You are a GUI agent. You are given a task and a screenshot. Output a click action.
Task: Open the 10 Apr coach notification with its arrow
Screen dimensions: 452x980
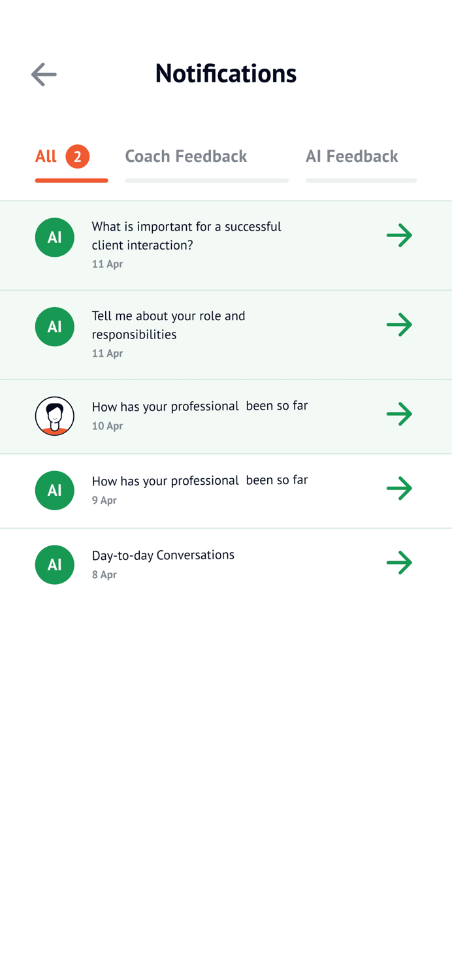tap(400, 414)
